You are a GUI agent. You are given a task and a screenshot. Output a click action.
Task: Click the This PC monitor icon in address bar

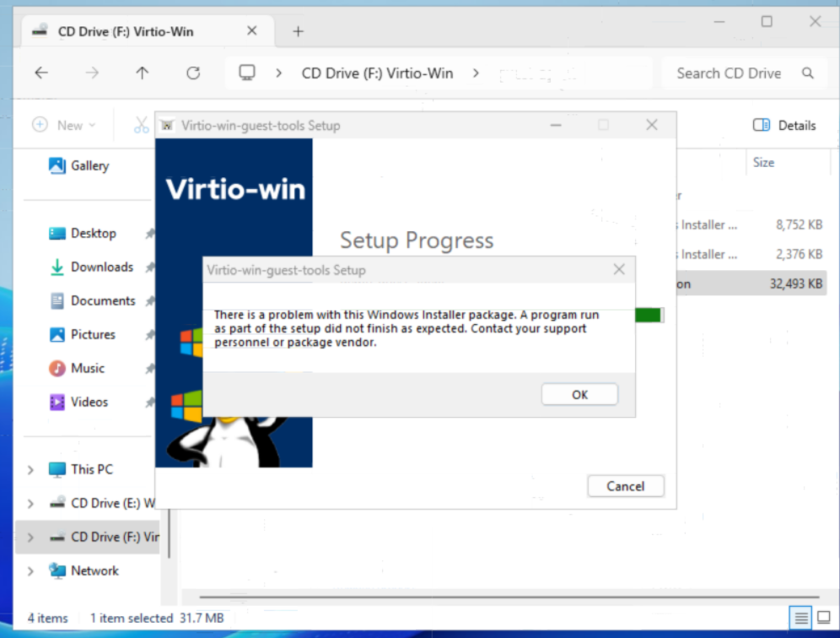click(247, 73)
